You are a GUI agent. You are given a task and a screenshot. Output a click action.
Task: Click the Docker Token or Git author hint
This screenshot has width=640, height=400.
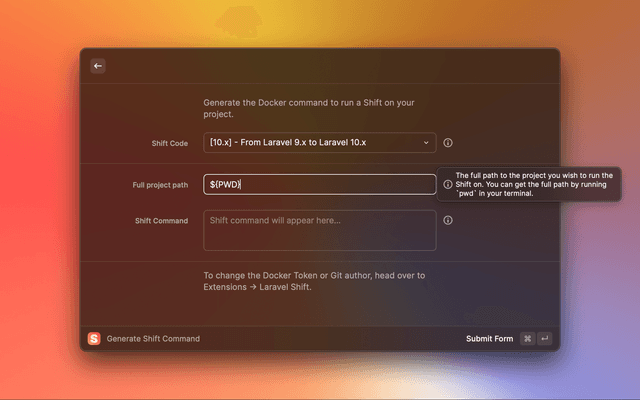(314, 275)
